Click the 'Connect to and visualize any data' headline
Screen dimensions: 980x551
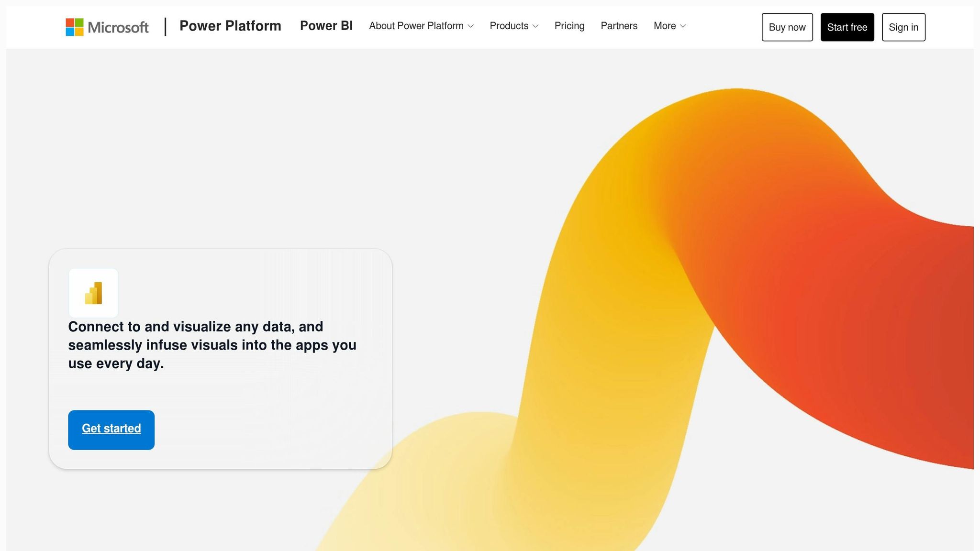coord(212,345)
